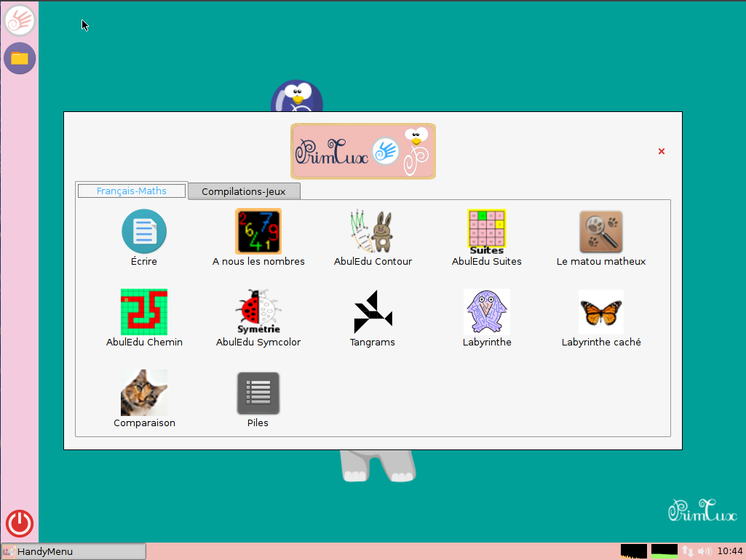Open AbulEdu Symcolor ladybug icon
The image size is (746, 560).
(258, 312)
